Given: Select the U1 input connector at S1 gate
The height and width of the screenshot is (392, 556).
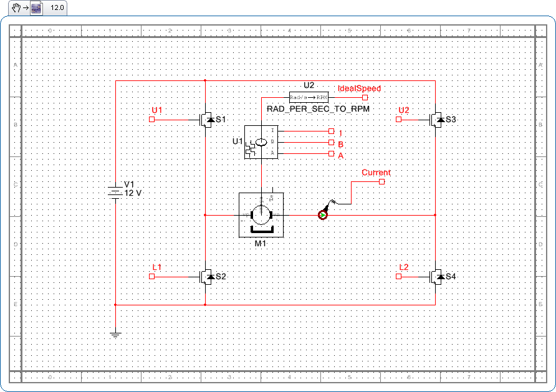Looking at the screenshot, I should [151, 119].
